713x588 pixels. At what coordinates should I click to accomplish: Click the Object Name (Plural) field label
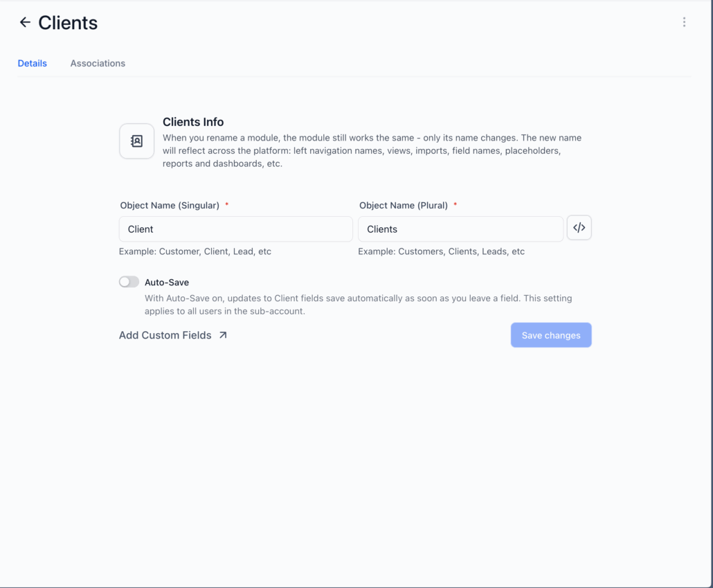tap(404, 206)
